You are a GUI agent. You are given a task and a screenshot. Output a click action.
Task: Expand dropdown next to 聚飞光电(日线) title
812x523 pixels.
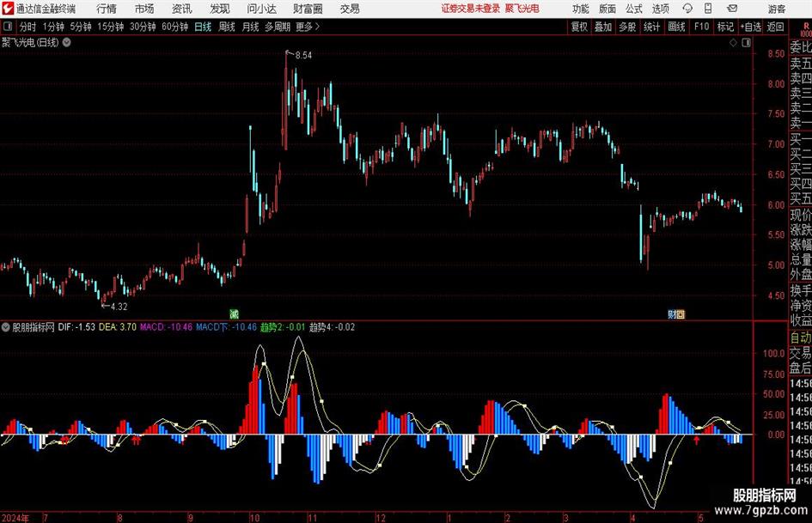point(67,42)
